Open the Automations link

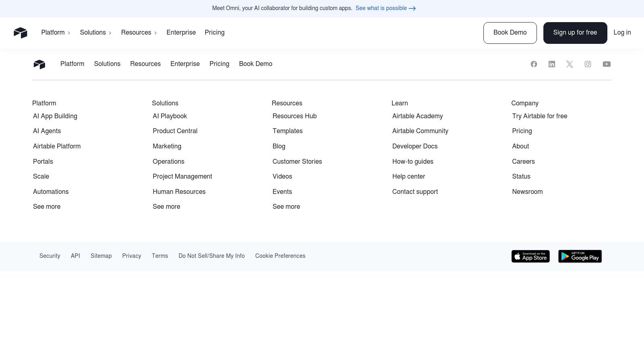[51, 192]
